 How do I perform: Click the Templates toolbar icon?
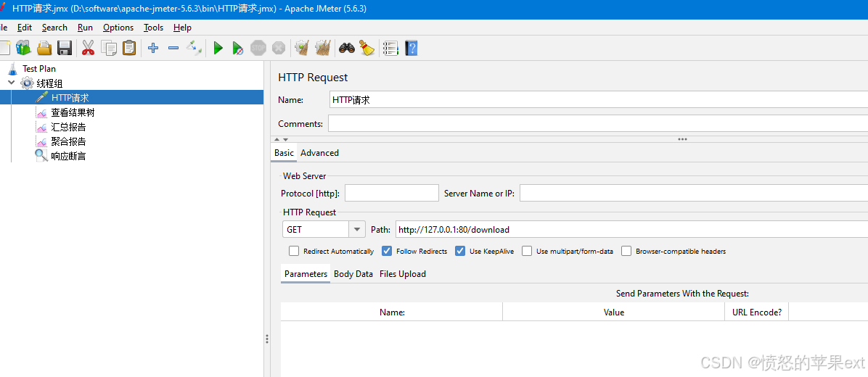[x=24, y=48]
